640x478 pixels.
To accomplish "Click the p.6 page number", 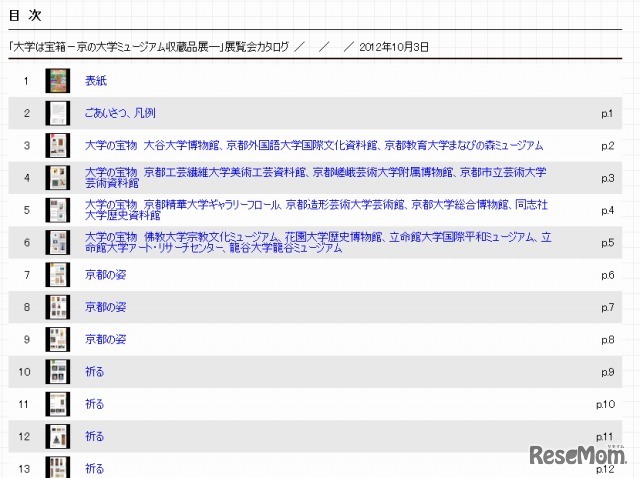I will [x=607, y=275].
